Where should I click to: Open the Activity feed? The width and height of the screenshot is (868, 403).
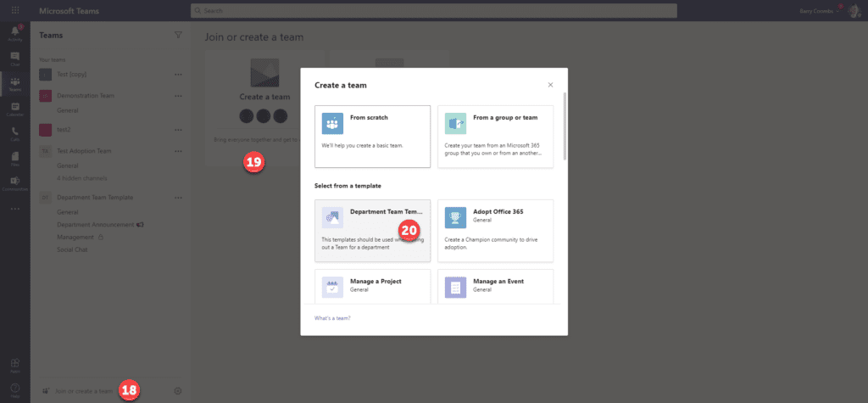[x=15, y=33]
